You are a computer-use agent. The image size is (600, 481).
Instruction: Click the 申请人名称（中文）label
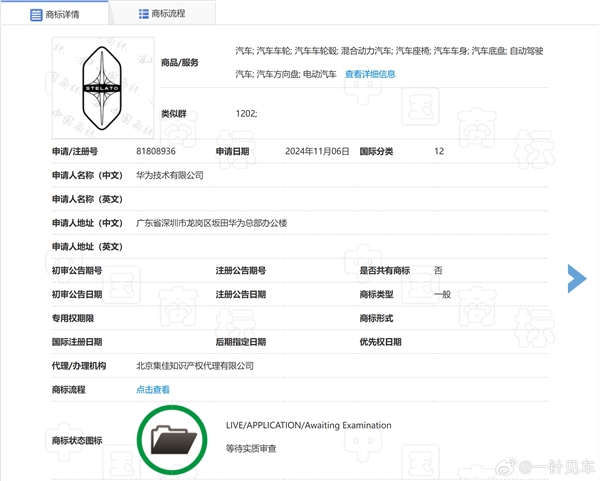(87, 175)
